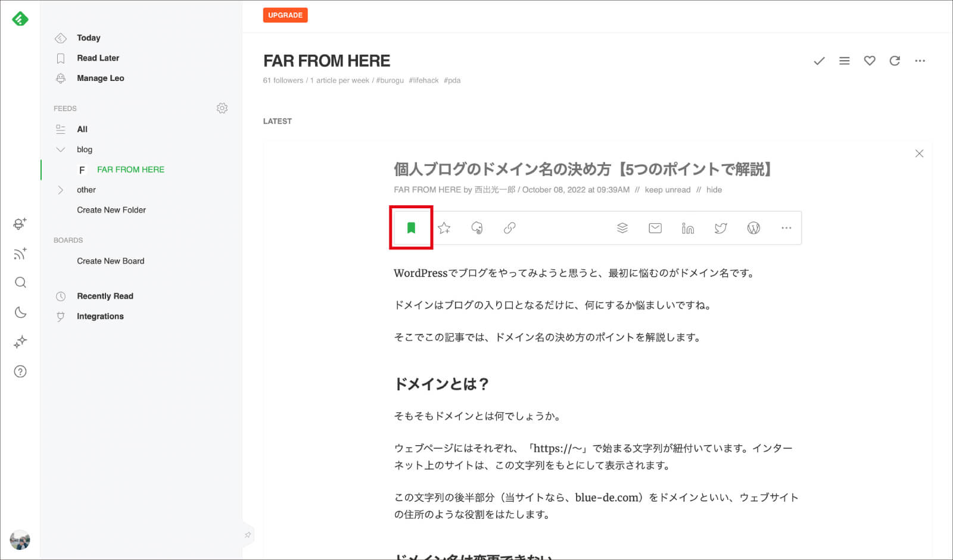Open help question mark icon
This screenshot has height=560, width=953.
[x=20, y=371]
